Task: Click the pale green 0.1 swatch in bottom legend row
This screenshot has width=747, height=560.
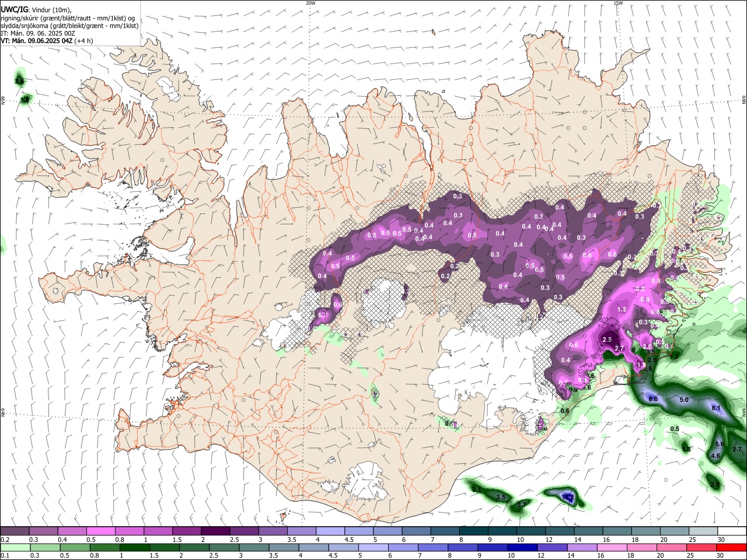Action: tap(15, 547)
